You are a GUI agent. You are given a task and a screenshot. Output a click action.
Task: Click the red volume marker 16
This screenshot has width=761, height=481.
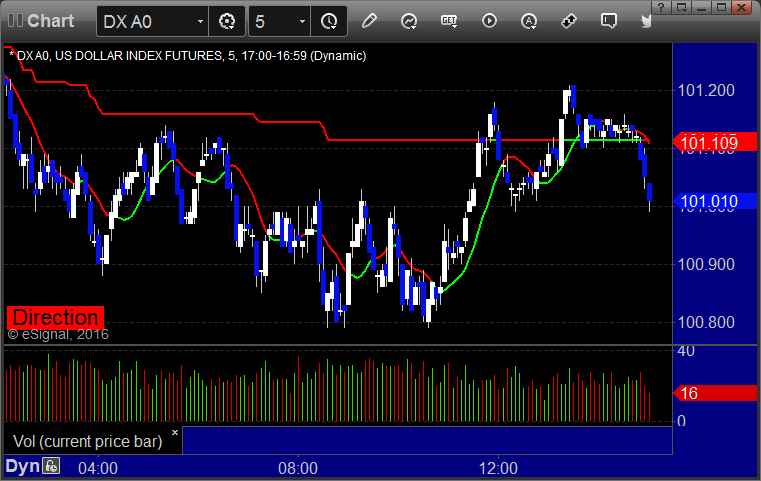click(x=715, y=393)
